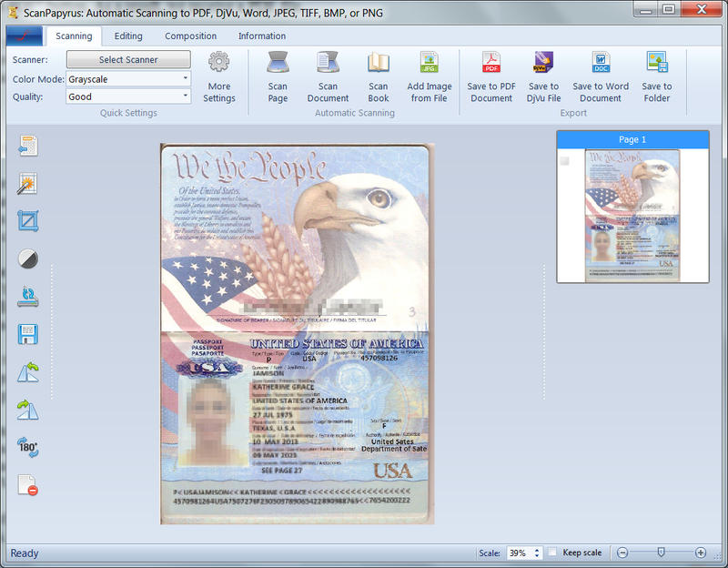This screenshot has height=568, width=728.
Task: Enable the Keep scale checkbox
Action: 552,553
